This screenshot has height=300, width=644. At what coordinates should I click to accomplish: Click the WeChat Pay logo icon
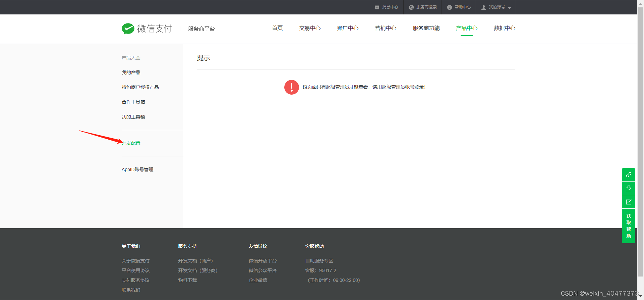coord(128,29)
